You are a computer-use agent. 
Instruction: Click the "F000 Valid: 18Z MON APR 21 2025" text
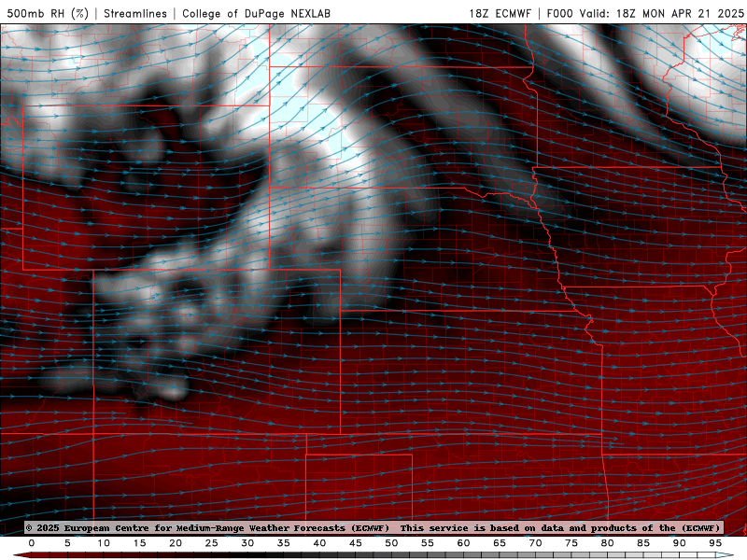pos(645,13)
